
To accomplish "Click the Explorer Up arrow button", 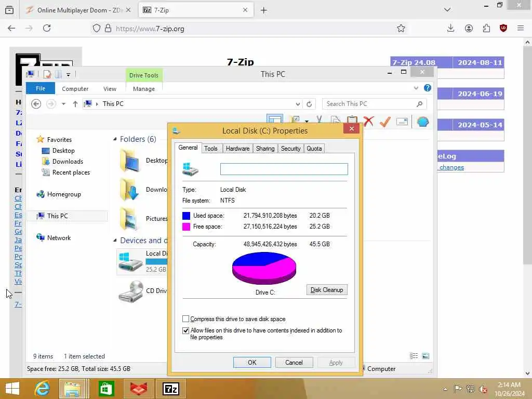I will tap(75, 104).
